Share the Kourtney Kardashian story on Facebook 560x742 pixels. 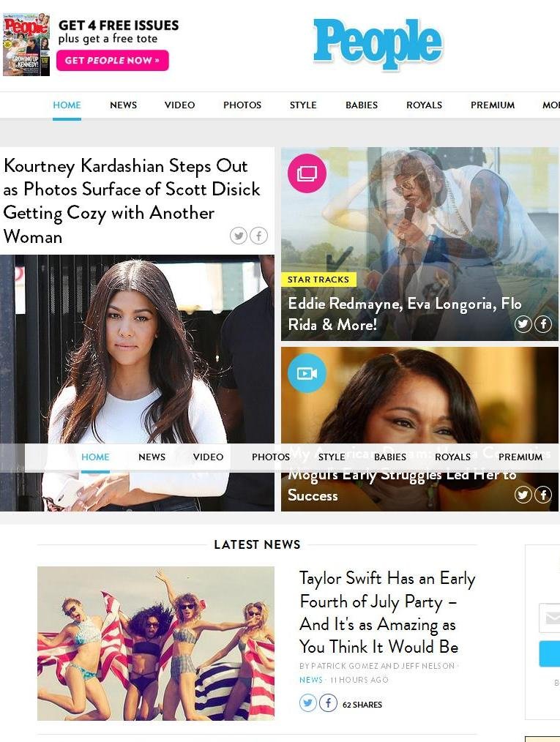(x=259, y=236)
